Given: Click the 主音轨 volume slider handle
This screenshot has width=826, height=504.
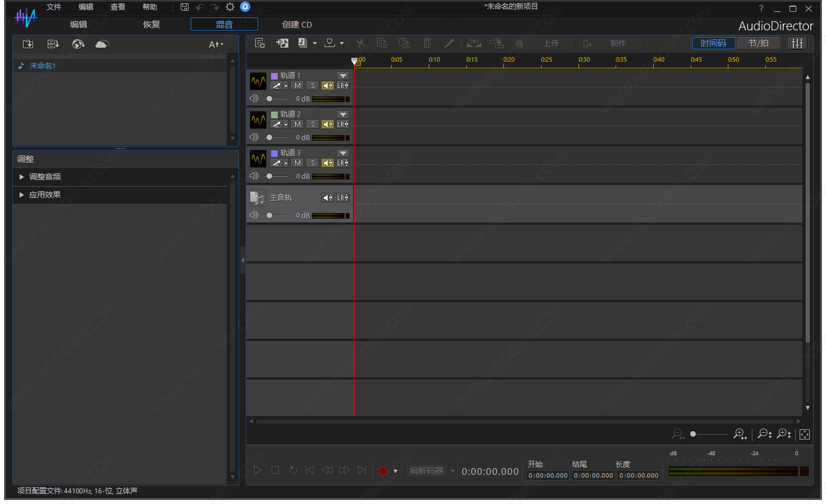Looking at the screenshot, I should tap(269, 215).
